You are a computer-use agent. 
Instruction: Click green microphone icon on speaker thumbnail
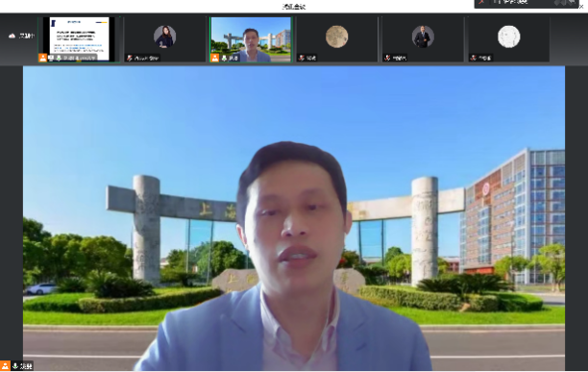224,58
